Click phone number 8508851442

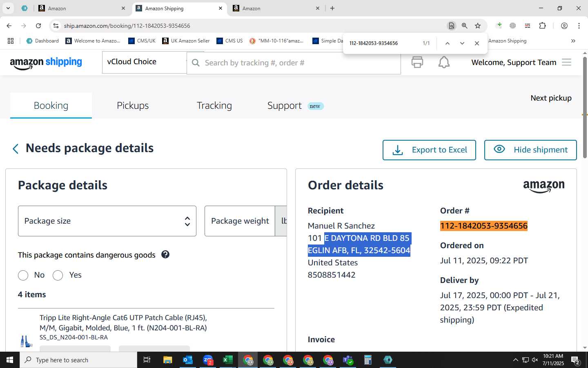point(332,275)
